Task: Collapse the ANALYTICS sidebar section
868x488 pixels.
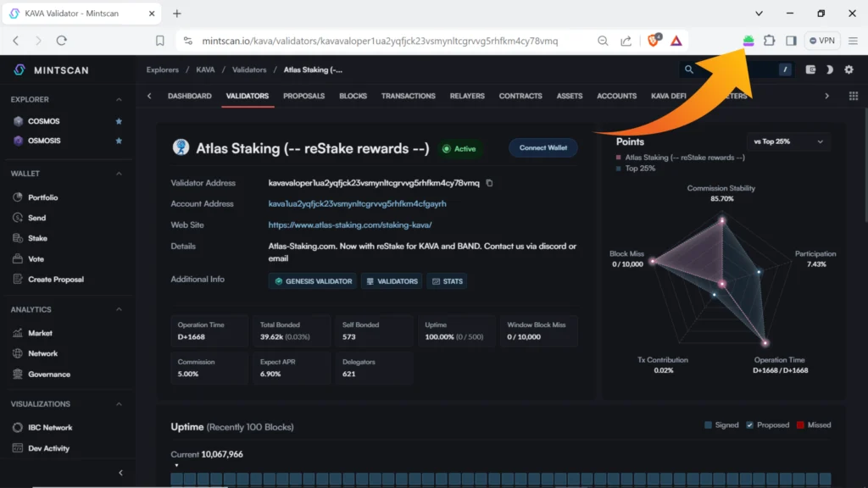Action: [119, 310]
